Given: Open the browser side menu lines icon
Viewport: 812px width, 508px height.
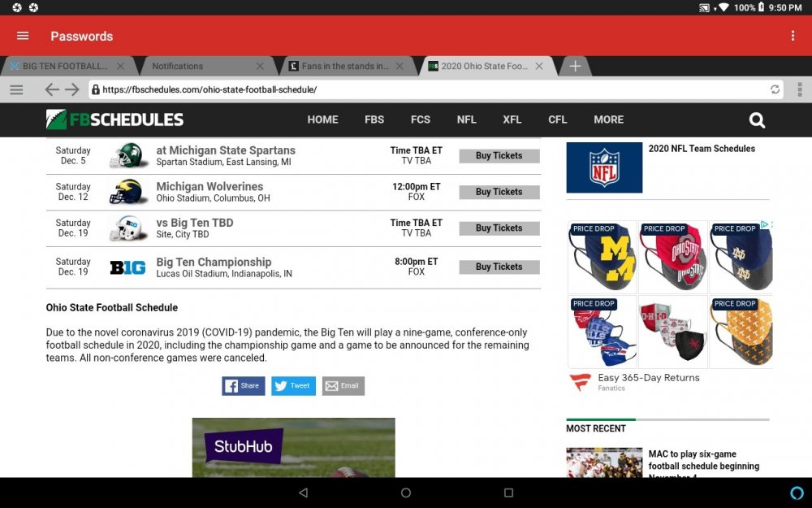Looking at the screenshot, I should click(16, 89).
